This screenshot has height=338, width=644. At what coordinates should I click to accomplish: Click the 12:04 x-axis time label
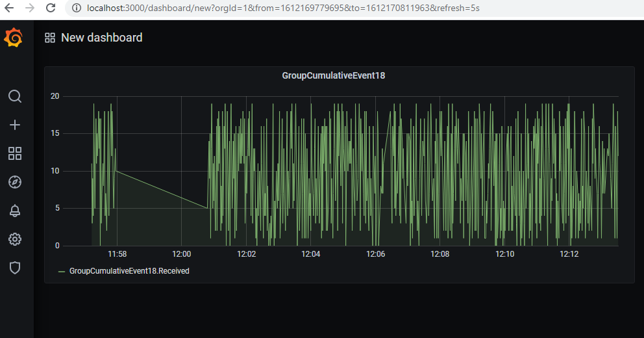pyautogui.click(x=310, y=254)
